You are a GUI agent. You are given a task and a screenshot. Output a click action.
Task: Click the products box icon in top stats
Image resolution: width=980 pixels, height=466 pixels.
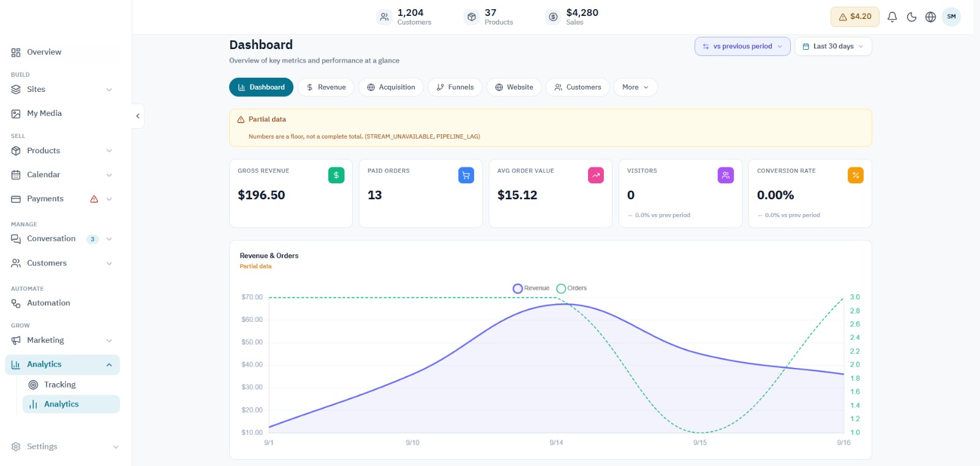click(471, 17)
